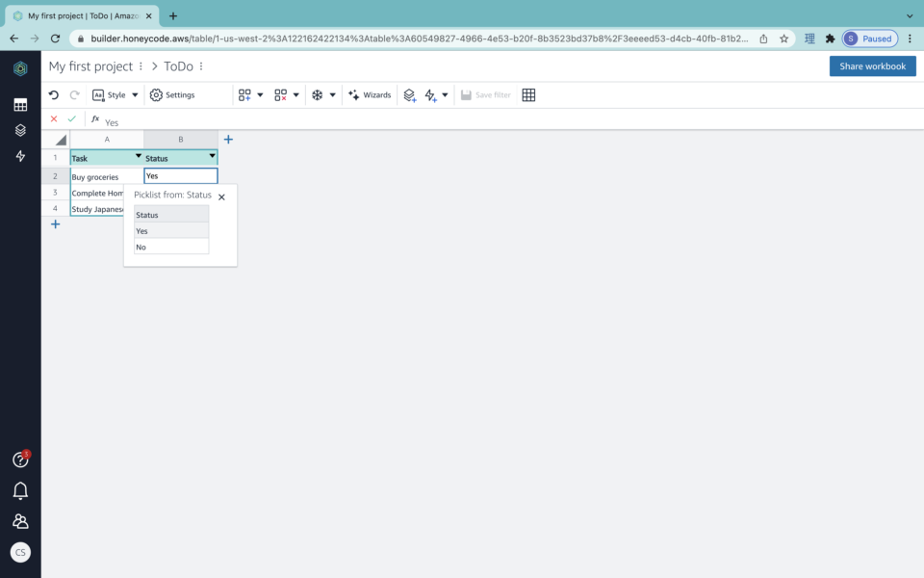Open the Style dropdown
The width and height of the screenshot is (924, 578).
[x=115, y=94]
